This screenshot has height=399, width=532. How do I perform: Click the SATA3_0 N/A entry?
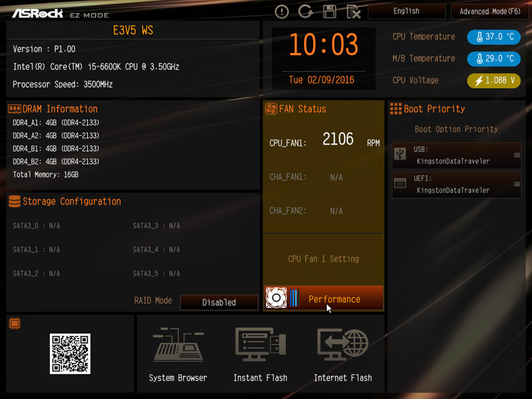37,226
